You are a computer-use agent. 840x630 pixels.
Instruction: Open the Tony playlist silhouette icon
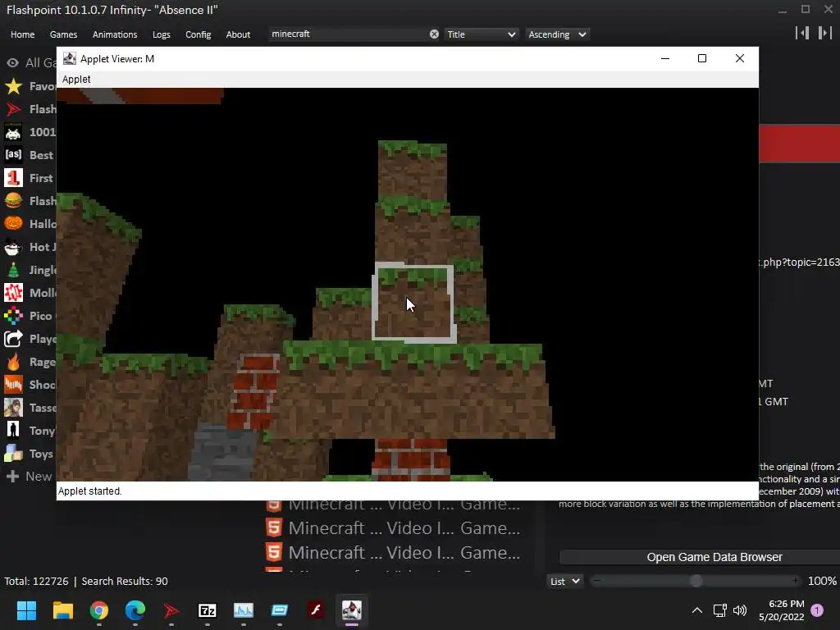tap(13, 431)
